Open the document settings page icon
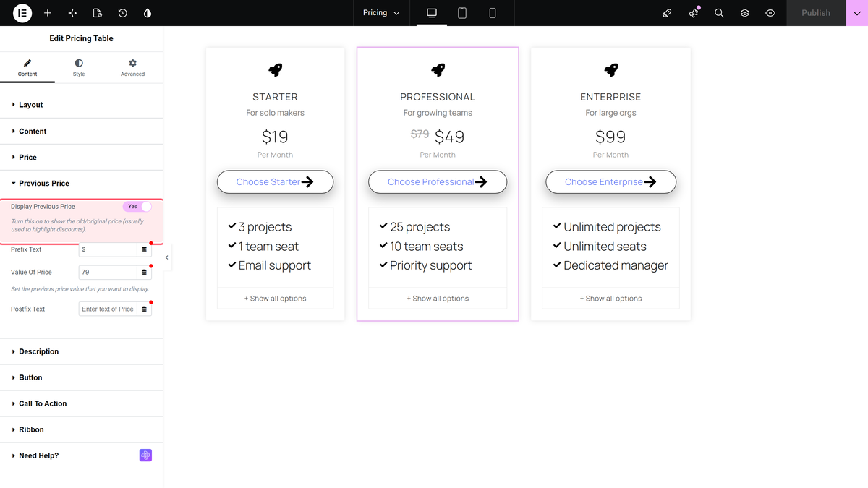This screenshot has height=488, width=868. (x=98, y=13)
